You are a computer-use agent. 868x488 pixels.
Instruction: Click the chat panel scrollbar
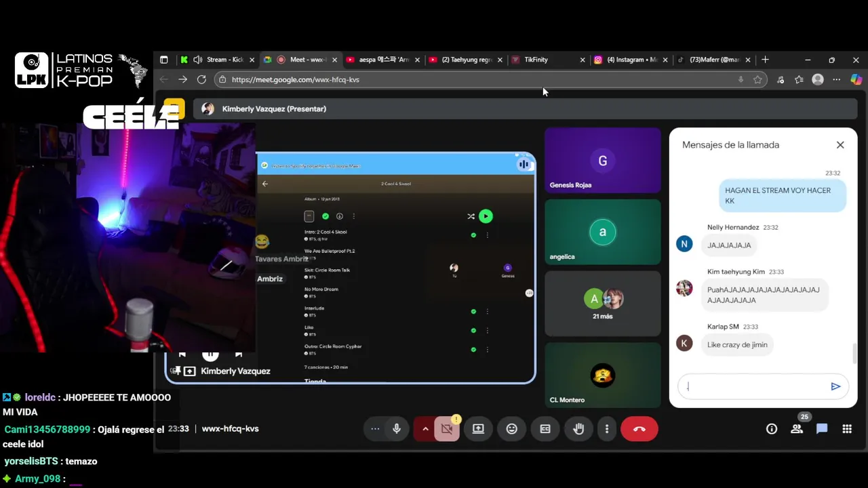854,354
